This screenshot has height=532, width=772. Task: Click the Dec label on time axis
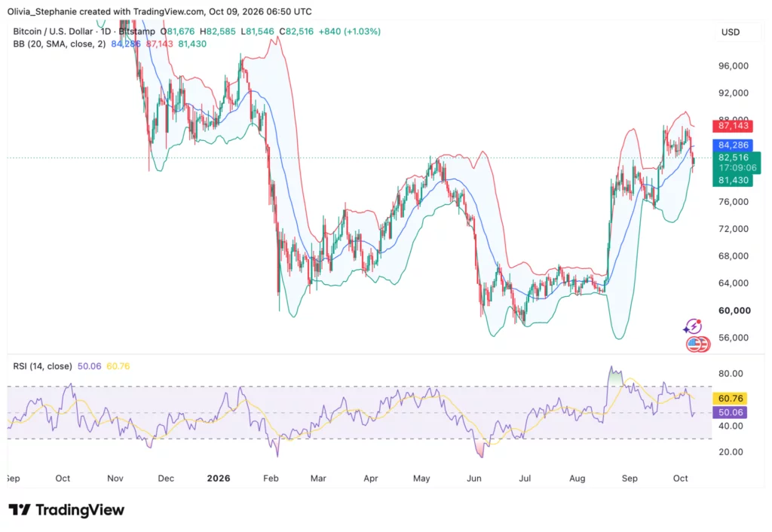pyautogui.click(x=166, y=478)
